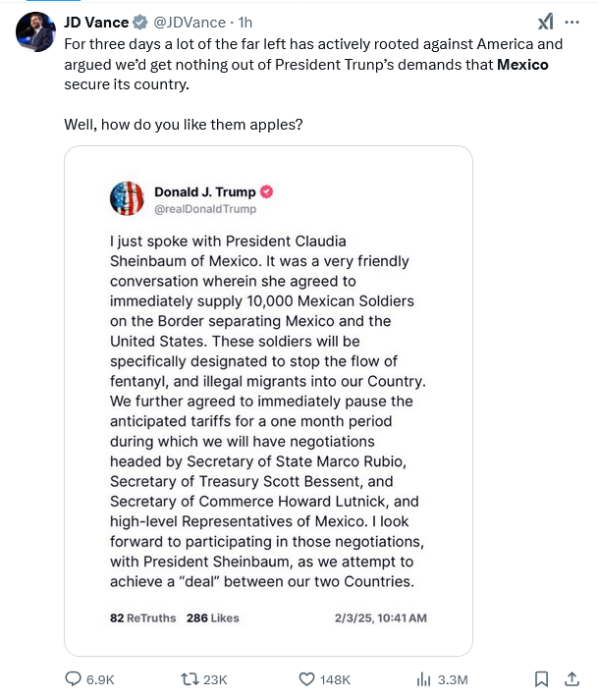The image size is (598, 700).
Task: Click the Grok icon on the post
Action: click(x=544, y=22)
